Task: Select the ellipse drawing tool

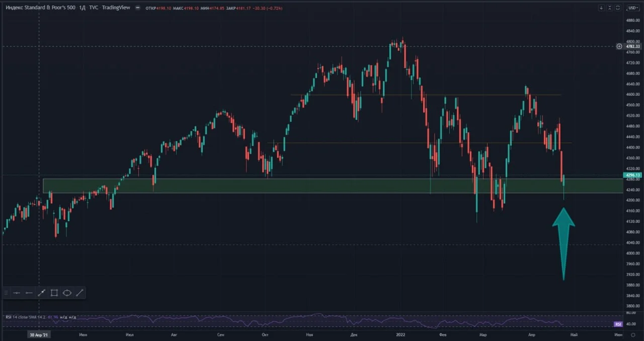Action: (67, 293)
